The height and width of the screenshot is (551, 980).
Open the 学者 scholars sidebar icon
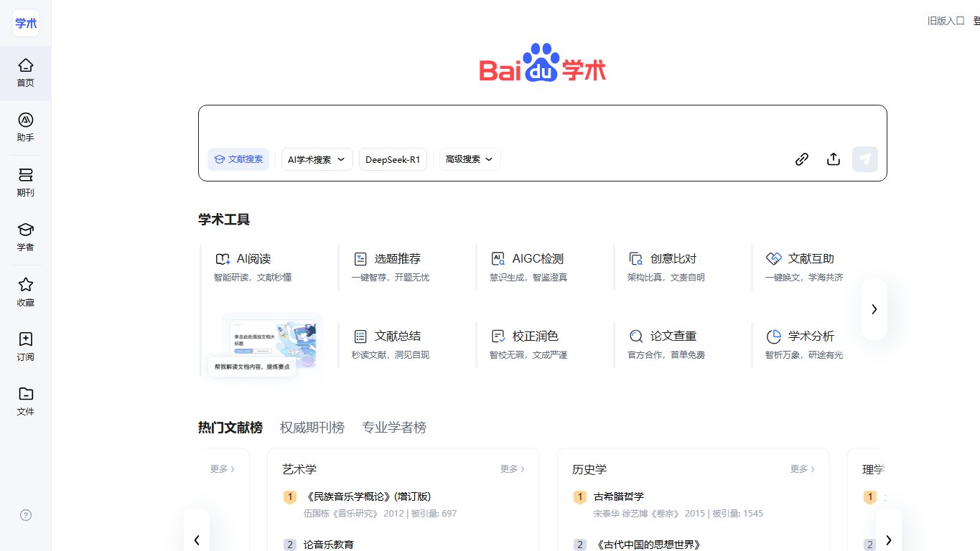point(25,237)
